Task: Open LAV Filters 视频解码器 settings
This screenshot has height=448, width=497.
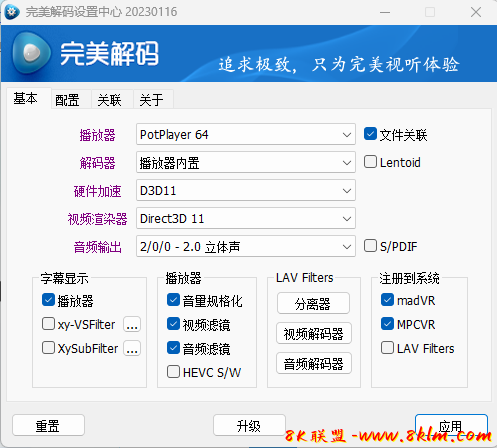Action: point(314,333)
